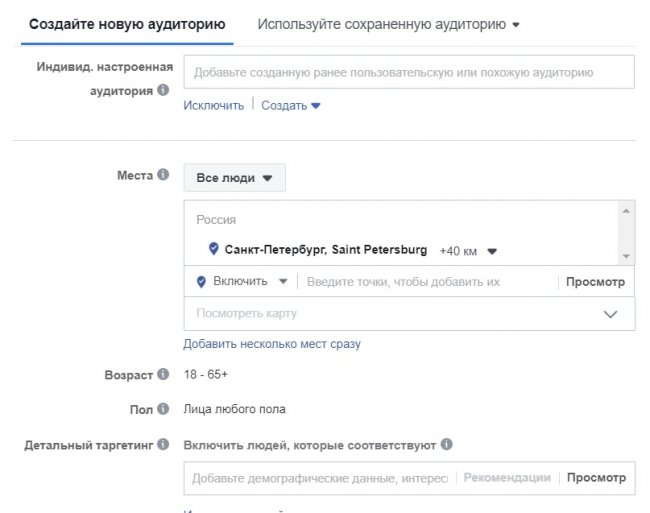Click pin icon in the Включить selector

coord(201,282)
